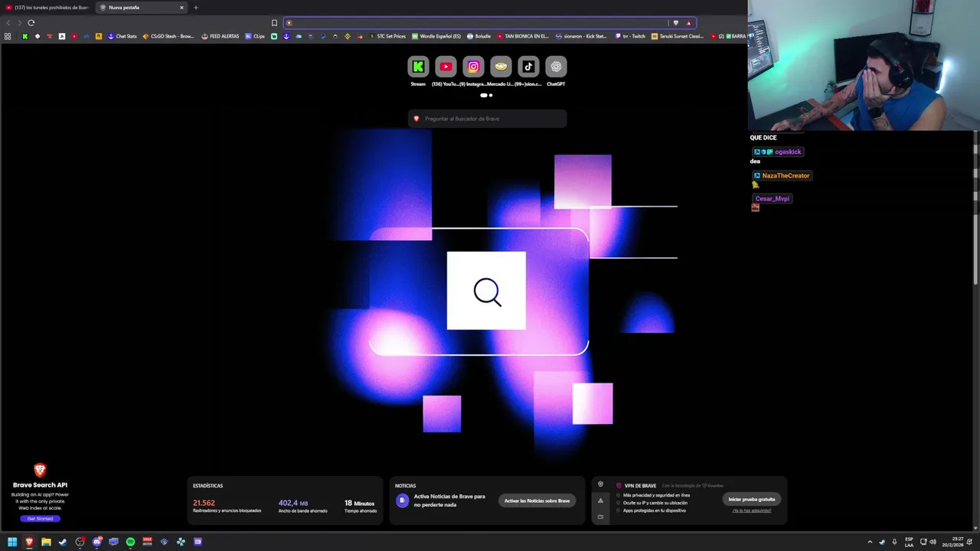Screen dimensions: 980x551
Task: Open the FEED ALERTAS bookmark
Action: [x=220, y=36]
